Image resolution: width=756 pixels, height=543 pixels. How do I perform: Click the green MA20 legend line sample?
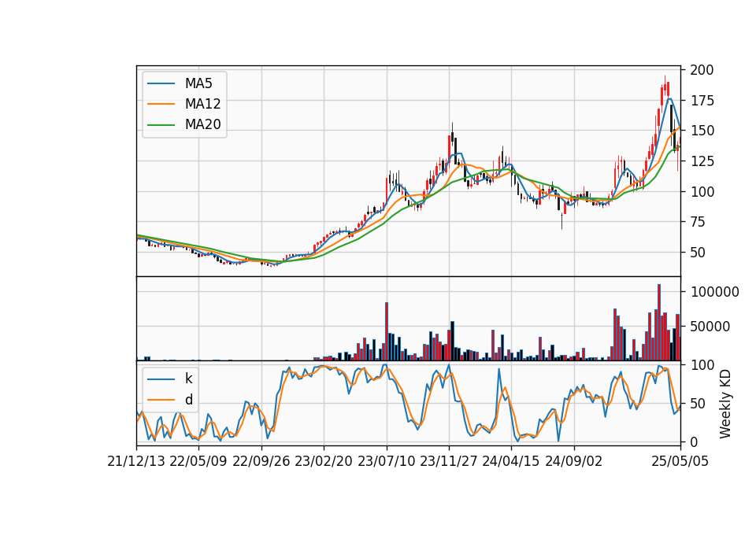(x=161, y=125)
